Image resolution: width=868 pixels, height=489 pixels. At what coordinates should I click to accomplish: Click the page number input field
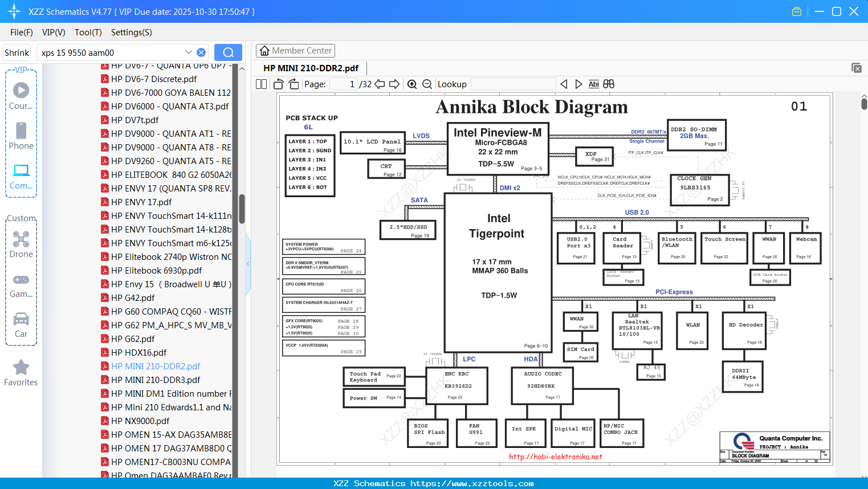[343, 84]
